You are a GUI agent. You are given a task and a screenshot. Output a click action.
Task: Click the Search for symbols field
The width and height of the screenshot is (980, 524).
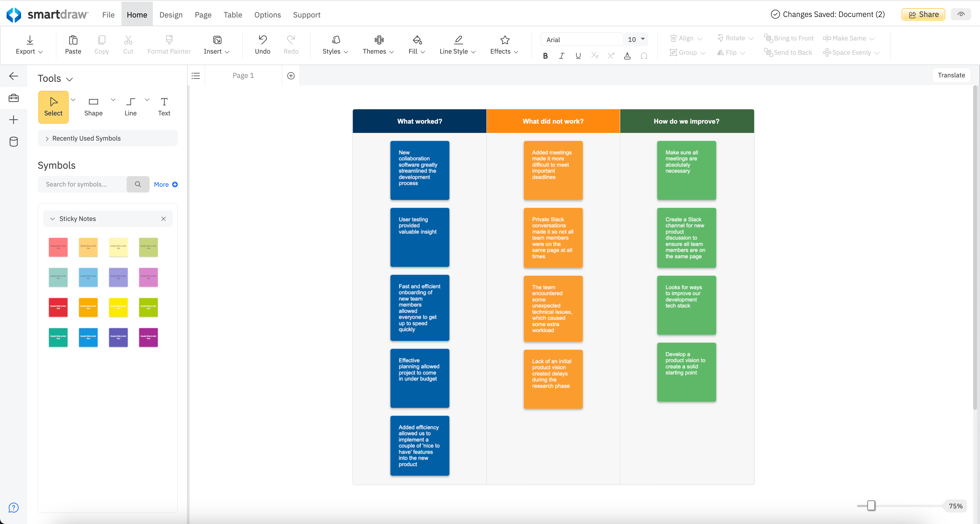coord(82,184)
